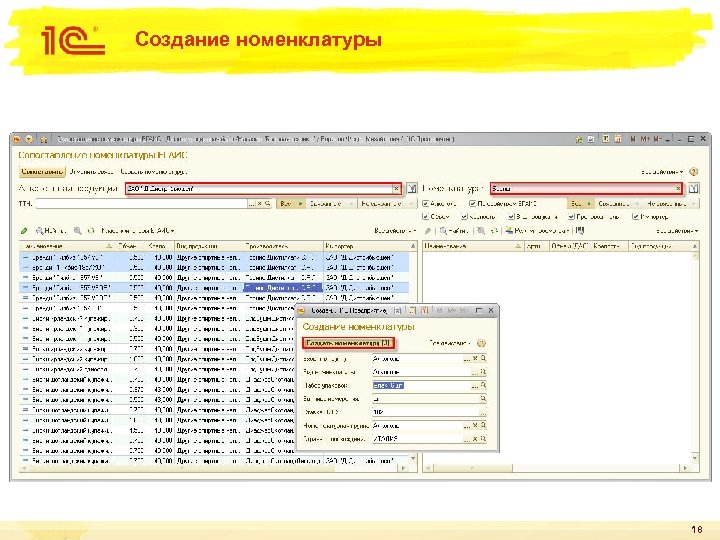Click magnifier icon in Единица измерения field
Screen dimensions: 720x540
pos(483,399)
